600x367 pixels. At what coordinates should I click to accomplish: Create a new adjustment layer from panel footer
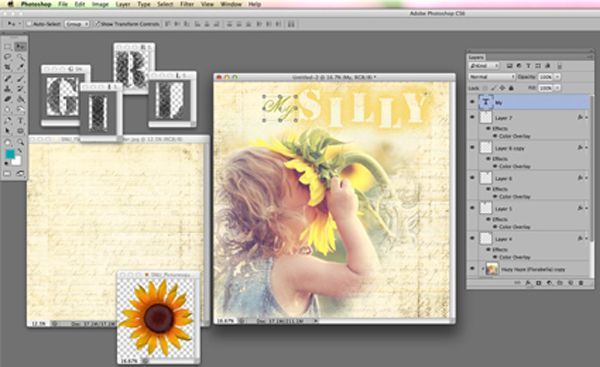[549, 283]
